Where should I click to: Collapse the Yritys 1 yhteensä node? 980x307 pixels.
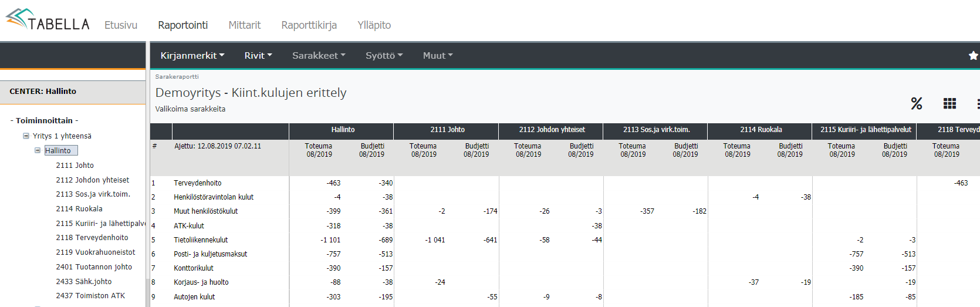click(x=26, y=136)
